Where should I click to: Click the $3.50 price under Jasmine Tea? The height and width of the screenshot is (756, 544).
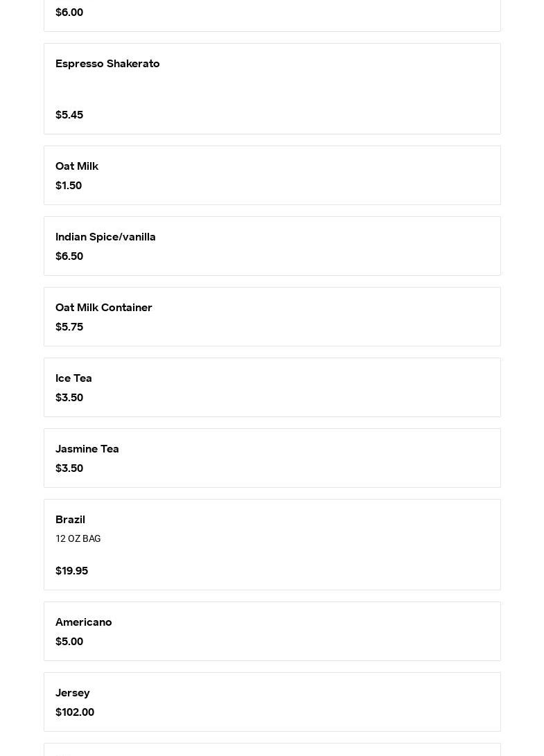pyautogui.click(x=69, y=468)
